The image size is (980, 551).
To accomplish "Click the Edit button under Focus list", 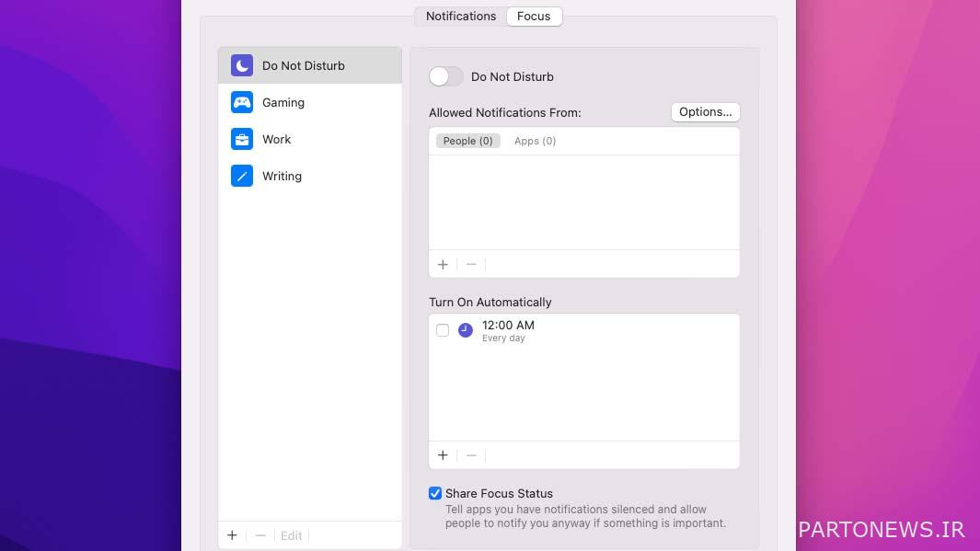I will pos(291,535).
